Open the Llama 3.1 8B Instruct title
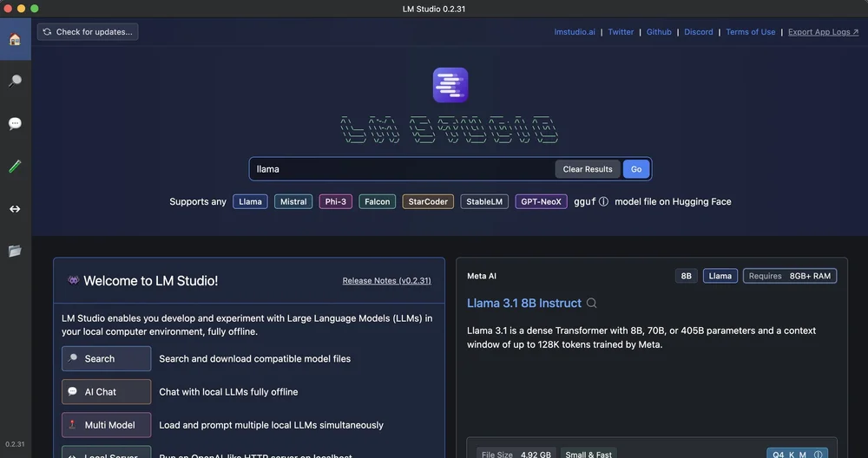This screenshot has width=868, height=458. (523, 303)
